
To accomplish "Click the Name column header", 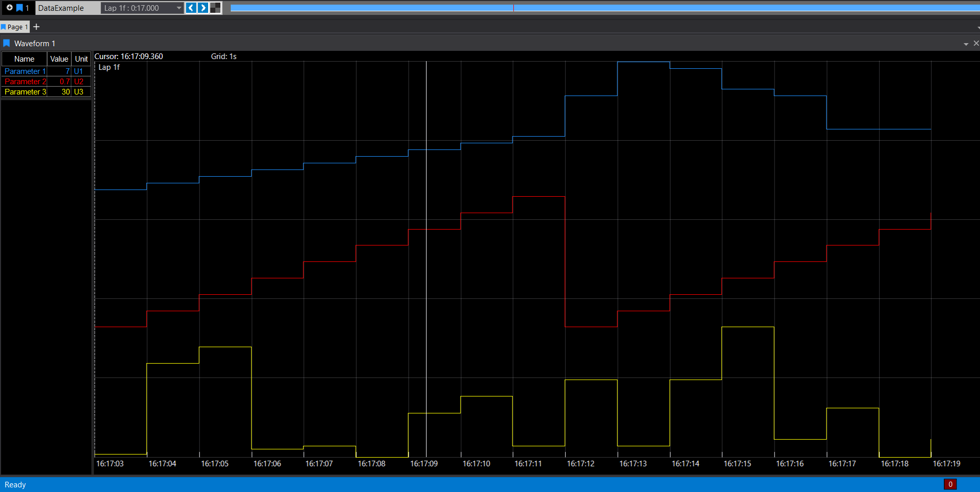I will click(24, 59).
